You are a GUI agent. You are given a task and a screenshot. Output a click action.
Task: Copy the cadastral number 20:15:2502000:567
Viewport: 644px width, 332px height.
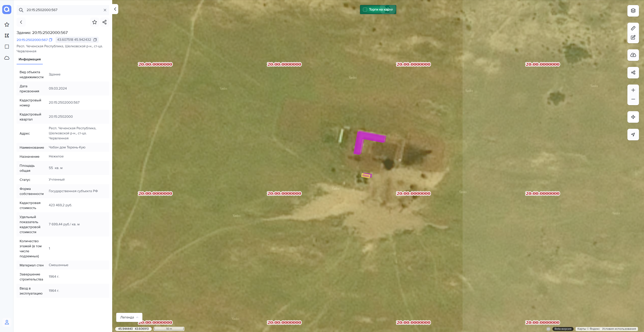pos(51,40)
